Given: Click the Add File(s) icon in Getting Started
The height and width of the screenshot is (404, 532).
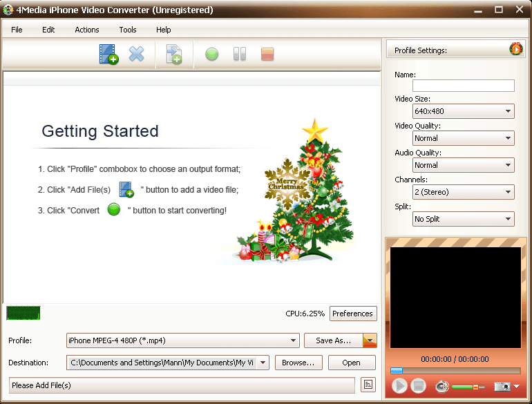Looking at the screenshot, I should [x=126, y=189].
